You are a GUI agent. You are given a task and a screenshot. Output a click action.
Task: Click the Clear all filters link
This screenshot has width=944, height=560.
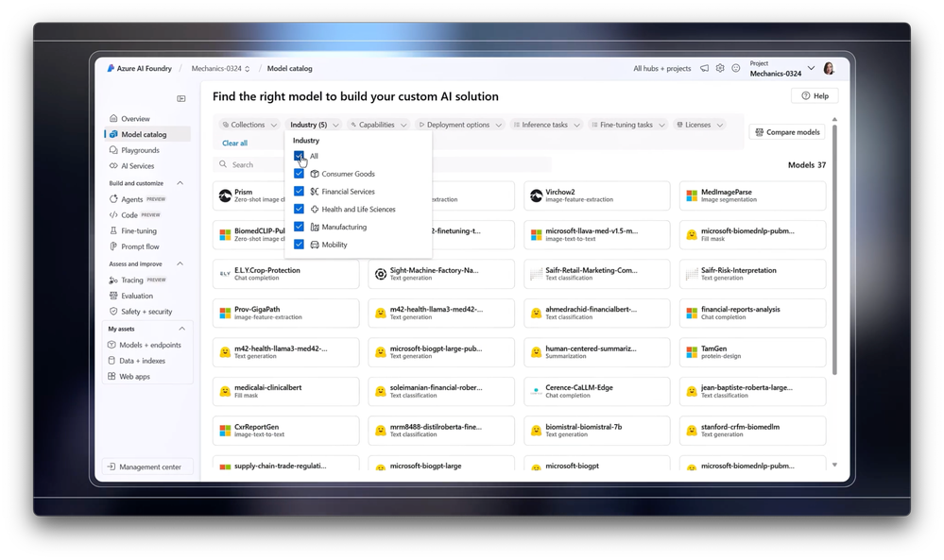(x=234, y=144)
